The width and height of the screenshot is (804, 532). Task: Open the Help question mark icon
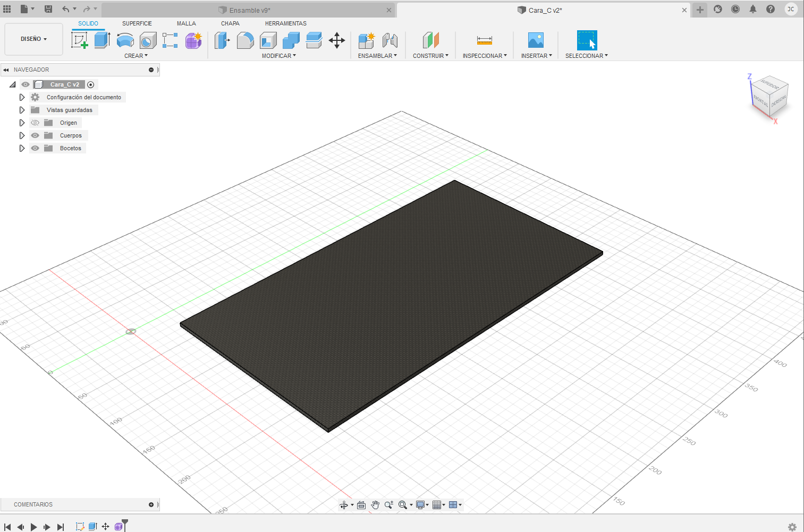click(x=771, y=9)
